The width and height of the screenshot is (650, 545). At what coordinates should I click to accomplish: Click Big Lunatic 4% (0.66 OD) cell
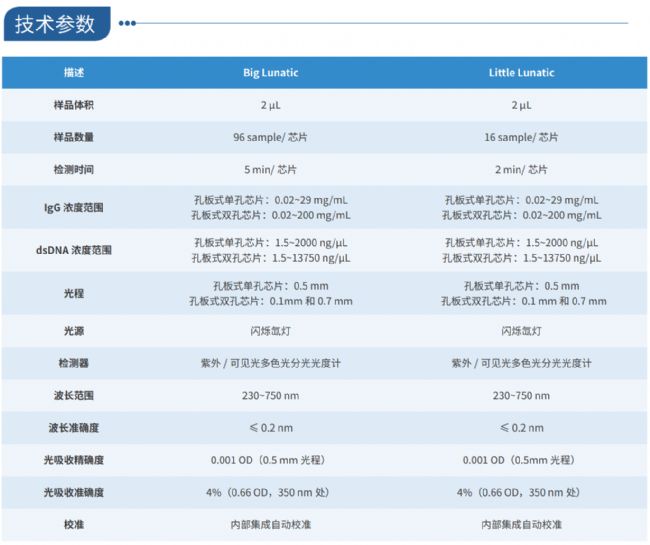coord(269,492)
